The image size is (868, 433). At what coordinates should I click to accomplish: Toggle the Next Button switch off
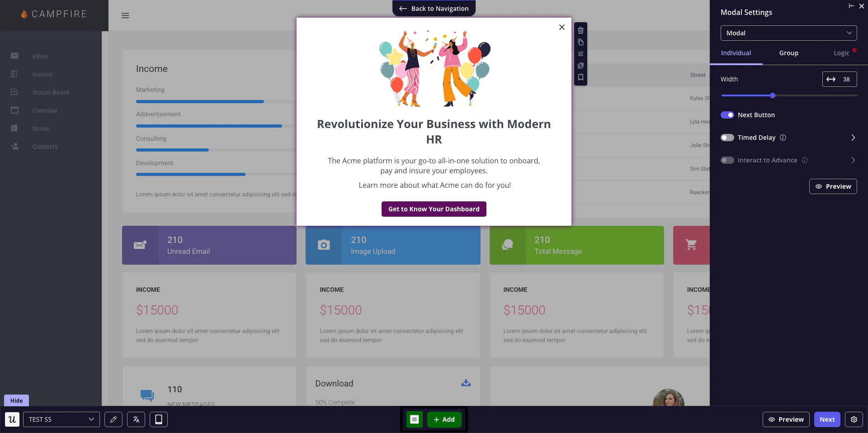coord(727,115)
